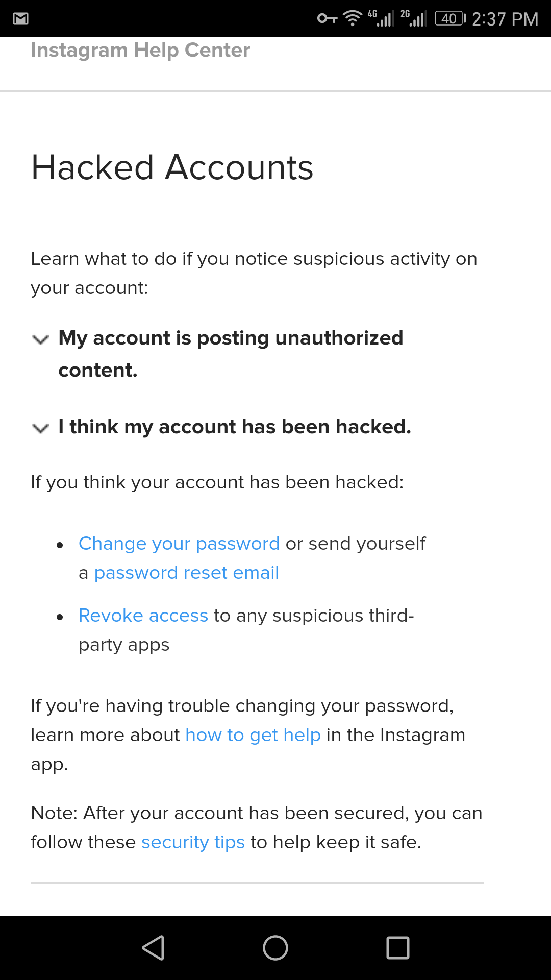Collapse chevron beside account hacked question

click(x=40, y=428)
